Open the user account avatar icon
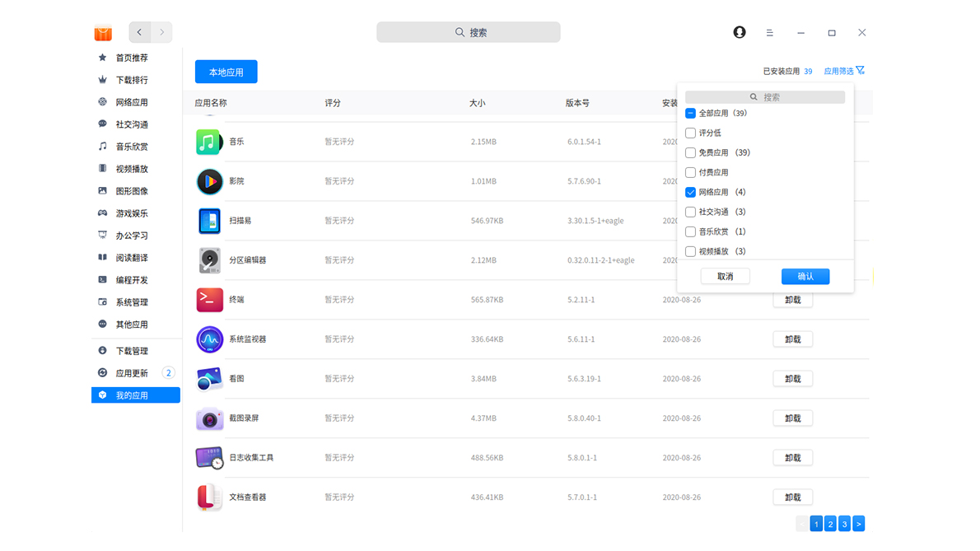 pyautogui.click(x=740, y=32)
